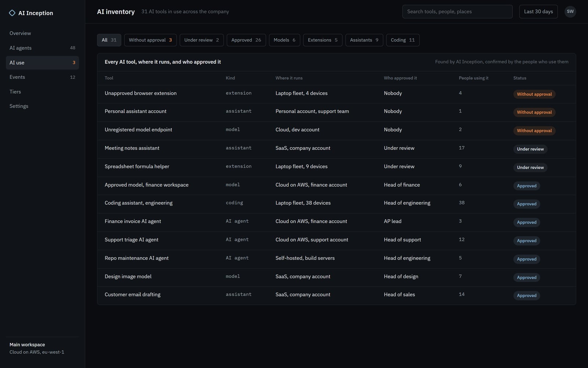
Task: Sort by Who approved it column header
Action: pos(400,78)
